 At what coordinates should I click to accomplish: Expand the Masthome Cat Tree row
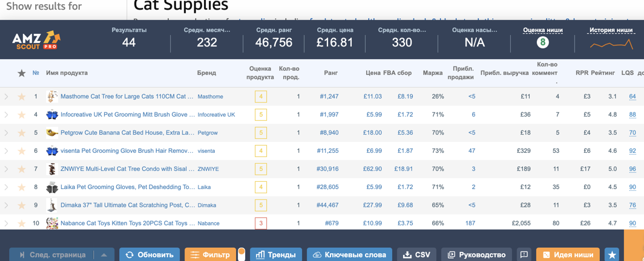coord(7,97)
